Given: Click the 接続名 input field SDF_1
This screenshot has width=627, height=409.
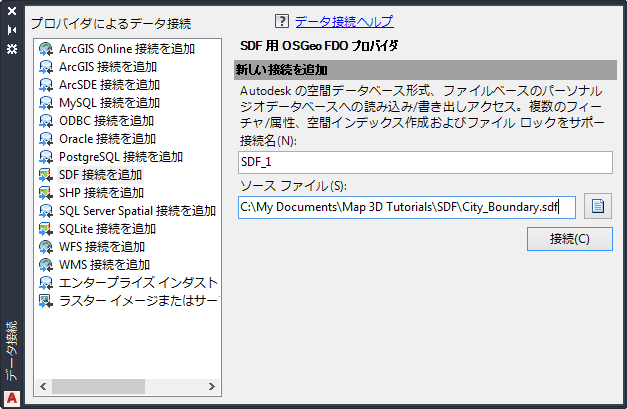Looking at the screenshot, I should point(425,162).
